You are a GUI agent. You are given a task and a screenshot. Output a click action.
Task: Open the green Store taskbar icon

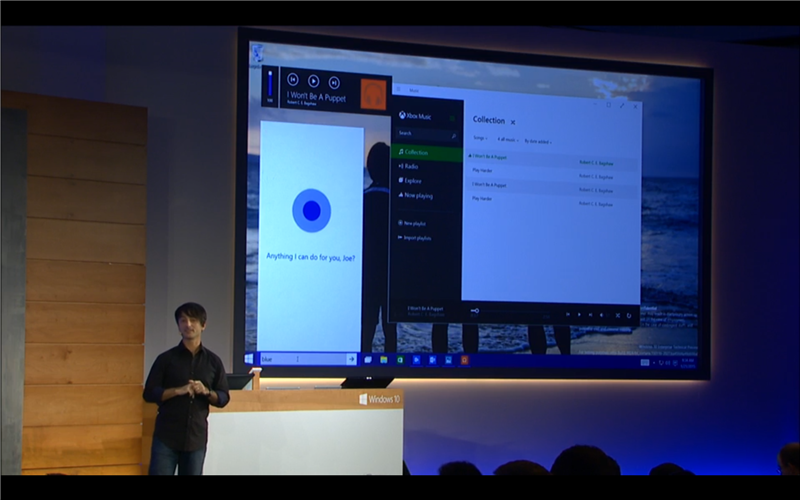click(400, 360)
